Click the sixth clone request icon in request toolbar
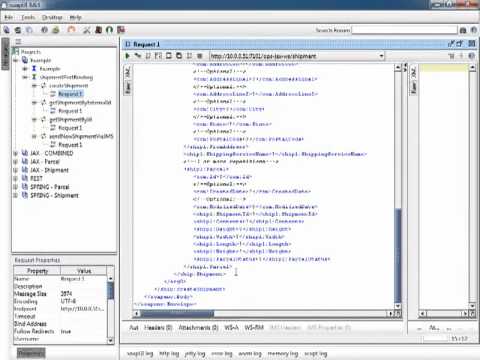This screenshot has height=360, width=480. pyautogui.click(x=179, y=56)
